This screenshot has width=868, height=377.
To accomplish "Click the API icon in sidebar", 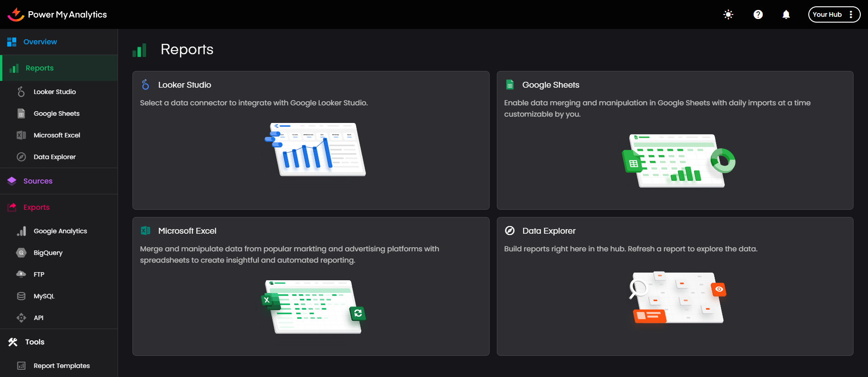I will click(x=21, y=318).
